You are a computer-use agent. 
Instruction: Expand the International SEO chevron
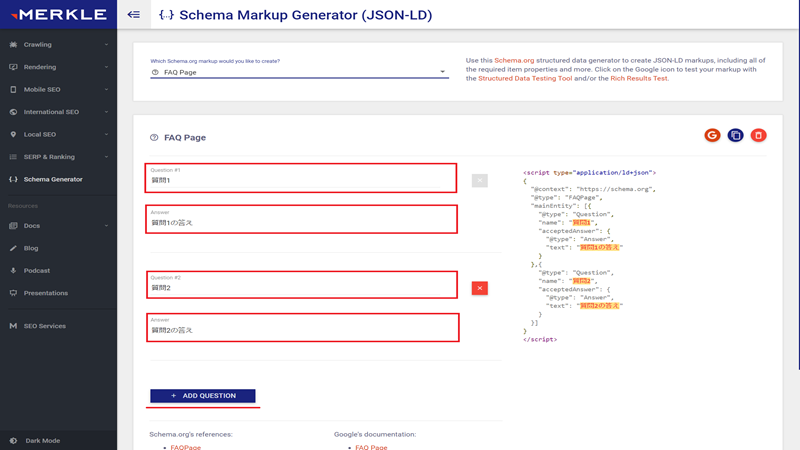tap(106, 112)
